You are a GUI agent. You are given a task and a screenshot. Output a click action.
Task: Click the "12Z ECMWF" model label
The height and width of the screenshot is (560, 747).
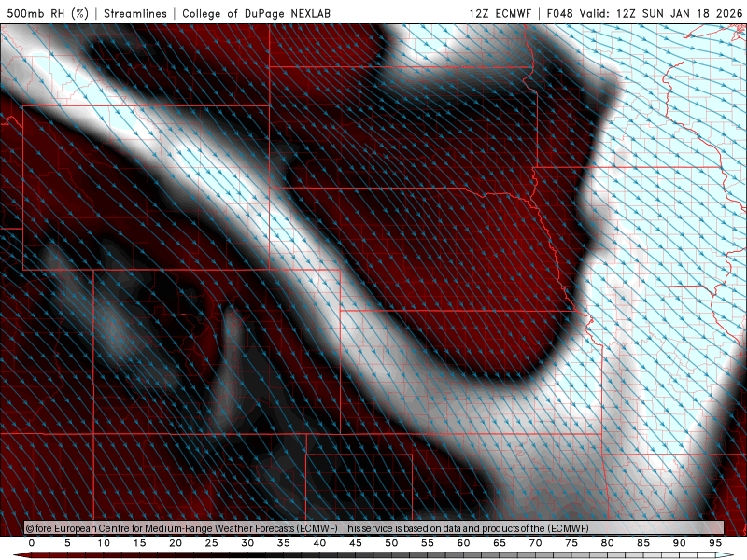(x=500, y=13)
